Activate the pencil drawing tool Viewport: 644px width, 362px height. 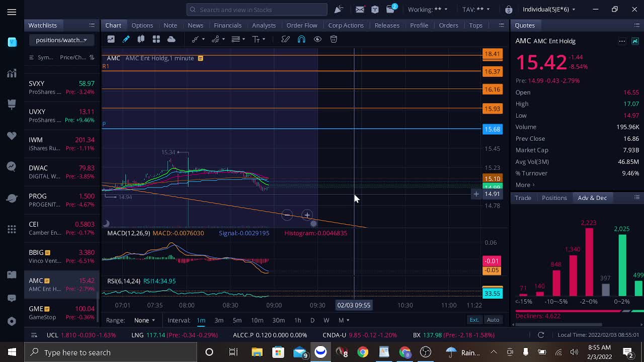(x=126, y=39)
